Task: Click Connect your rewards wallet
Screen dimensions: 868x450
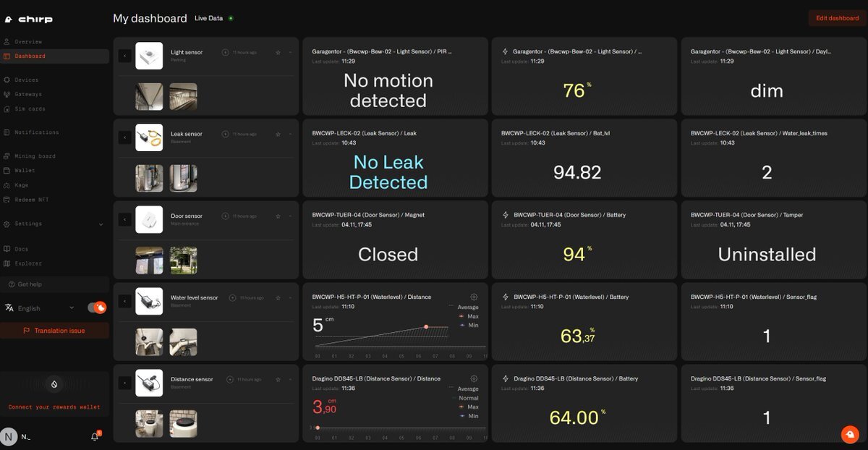Action: pos(54,407)
